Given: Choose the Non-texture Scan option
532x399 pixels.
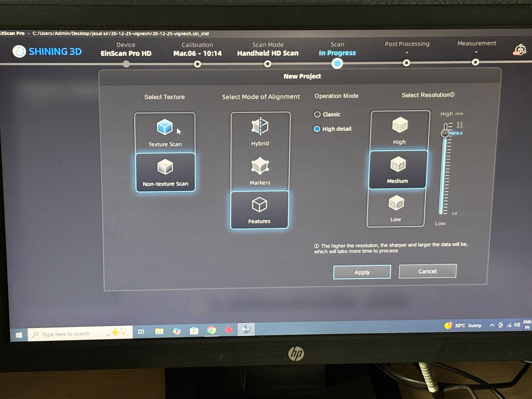Looking at the screenshot, I should [x=165, y=172].
